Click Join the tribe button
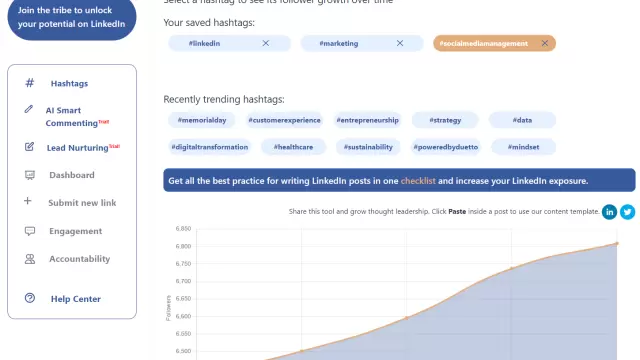This screenshot has height=360, width=640. pyautogui.click(x=72, y=18)
